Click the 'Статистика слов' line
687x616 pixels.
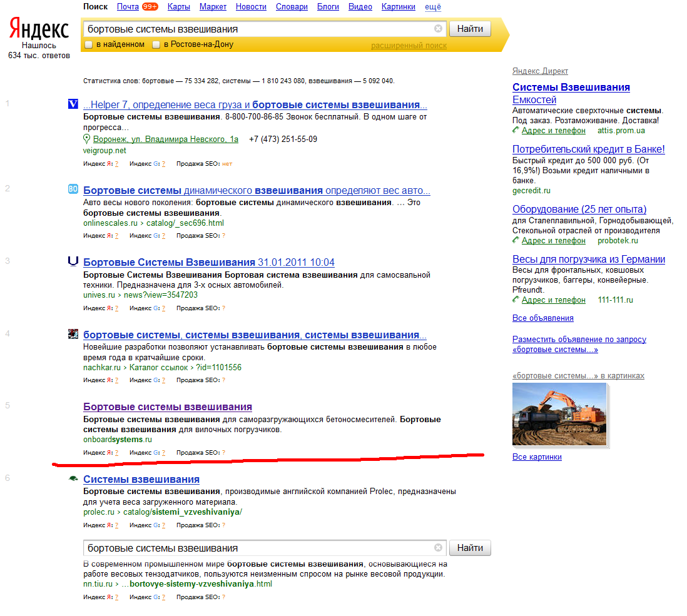pyautogui.click(x=239, y=81)
